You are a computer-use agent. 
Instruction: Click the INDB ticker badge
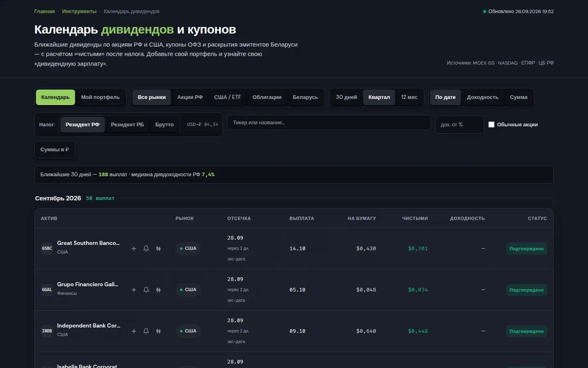pos(47,331)
